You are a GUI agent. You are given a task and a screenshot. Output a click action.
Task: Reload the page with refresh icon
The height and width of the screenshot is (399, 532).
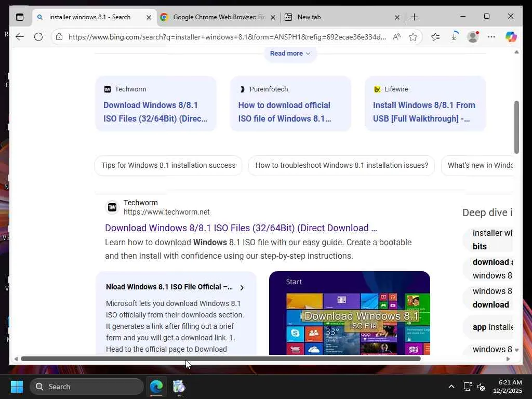coord(38,37)
